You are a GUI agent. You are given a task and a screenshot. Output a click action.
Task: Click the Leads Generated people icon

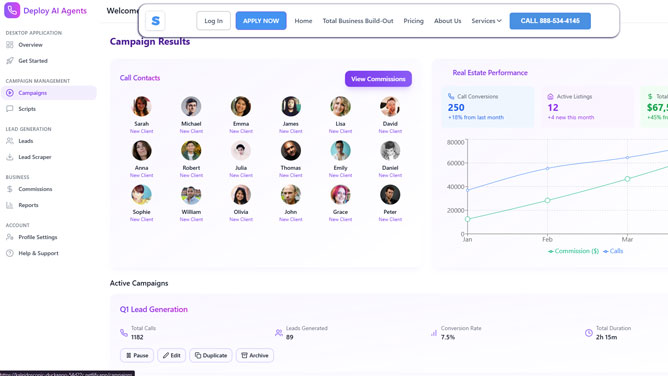click(279, 333)
